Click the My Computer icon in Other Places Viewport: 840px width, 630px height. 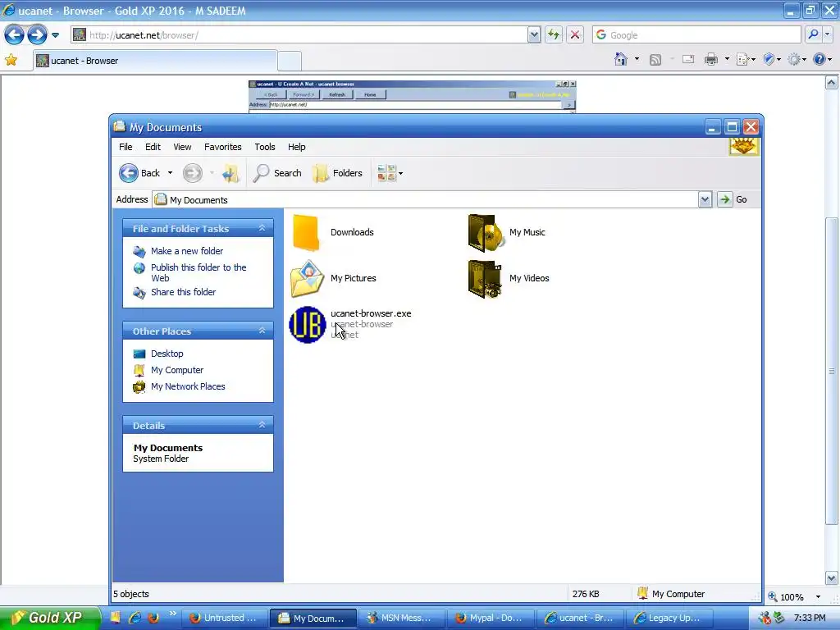(x=139, y=370)
